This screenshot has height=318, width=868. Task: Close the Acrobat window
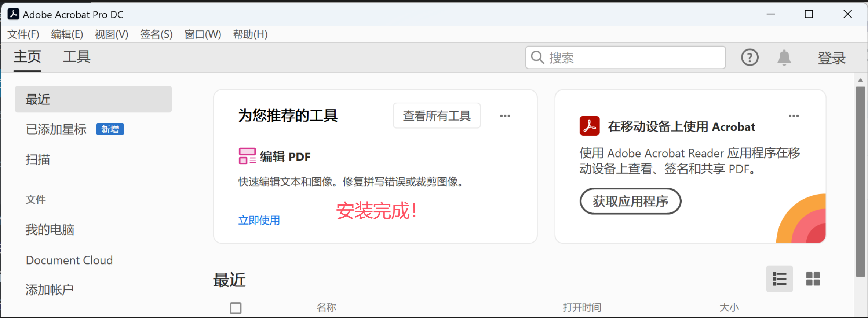pyautogui.click(x=847, y=14)
